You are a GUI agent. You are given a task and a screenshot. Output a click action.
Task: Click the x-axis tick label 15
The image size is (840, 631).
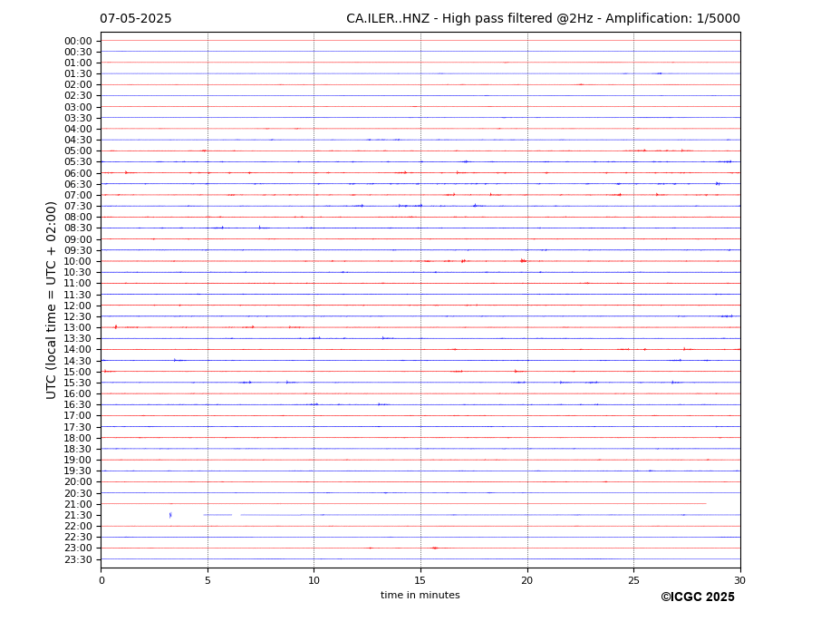coord(420,580)
